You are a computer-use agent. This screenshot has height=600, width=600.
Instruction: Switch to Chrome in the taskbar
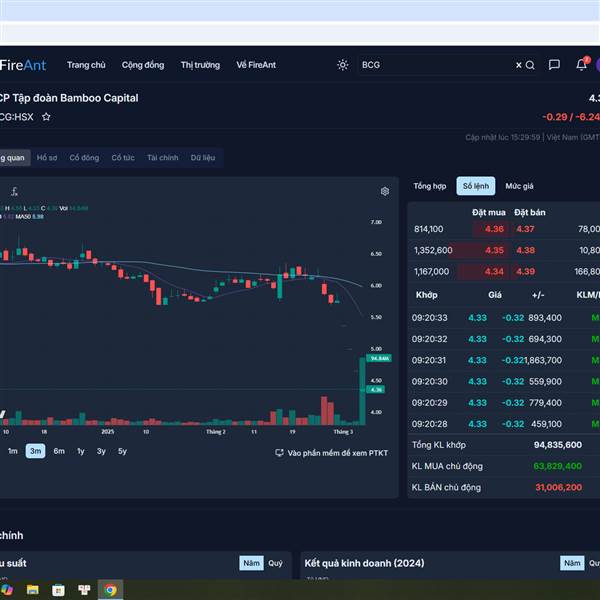[x=111, y=590]
